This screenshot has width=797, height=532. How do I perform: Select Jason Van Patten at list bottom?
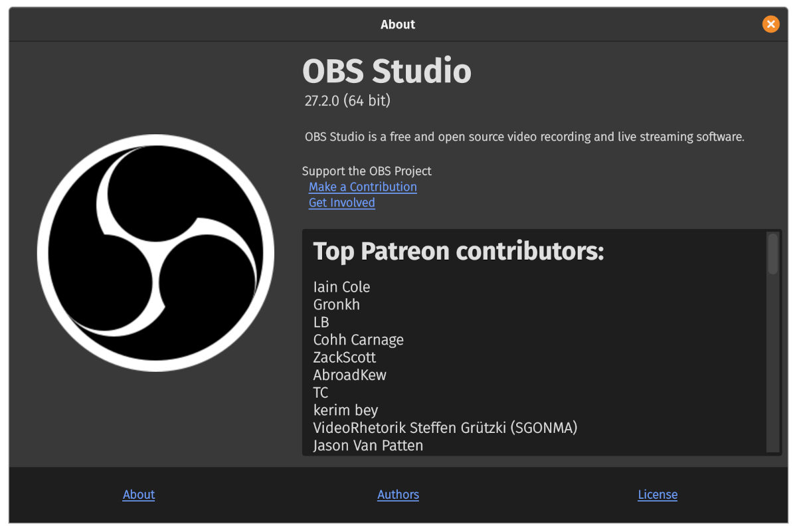click(x=367, y=445)
